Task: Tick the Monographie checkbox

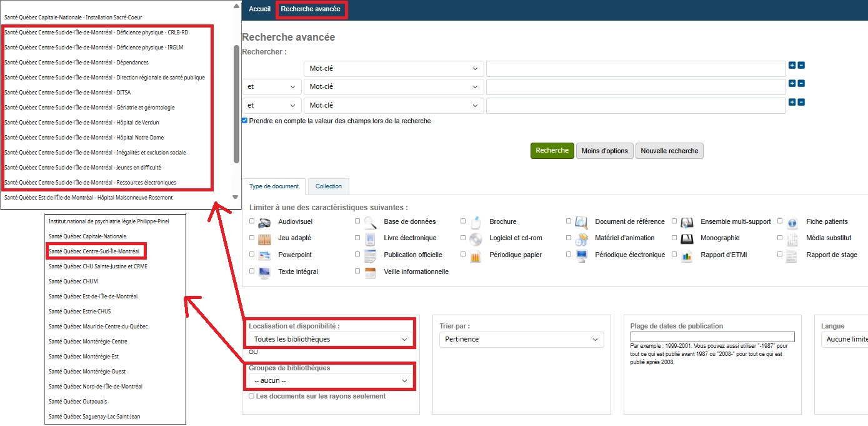Action: coord(674,238)
